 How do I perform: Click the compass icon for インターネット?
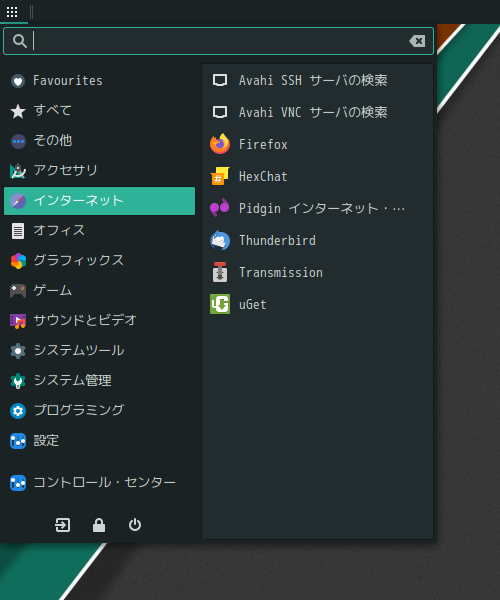[x=18, y=201]
